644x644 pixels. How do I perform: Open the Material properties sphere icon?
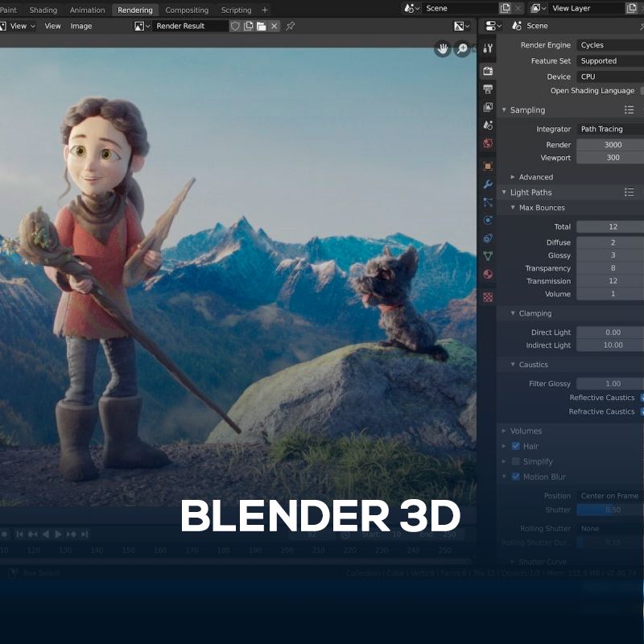tap(488, 275)
